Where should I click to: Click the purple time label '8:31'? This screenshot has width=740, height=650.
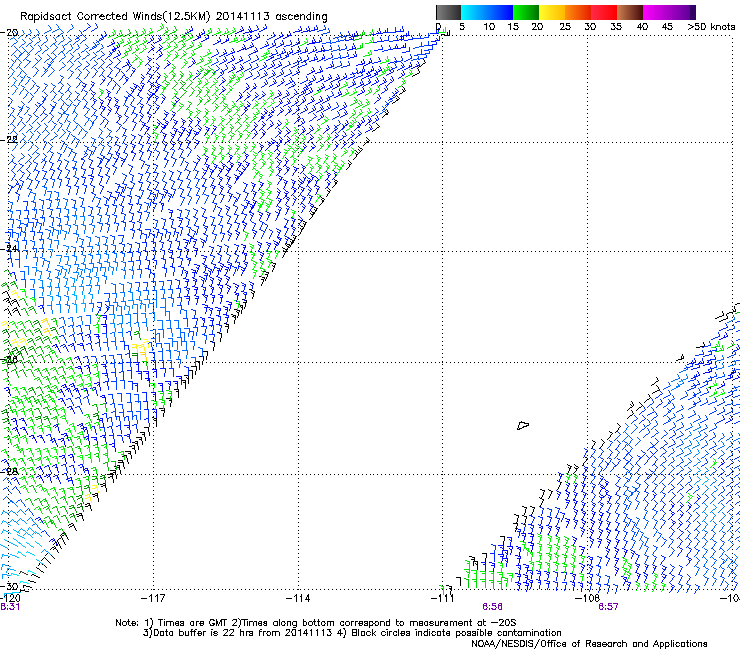(10, 607)
